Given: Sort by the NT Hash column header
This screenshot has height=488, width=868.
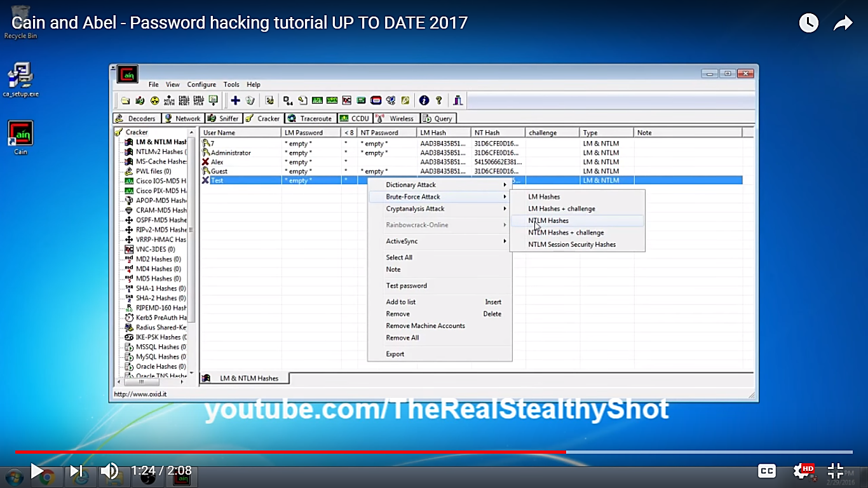Looking at the screenshot, I should tap(499, 133).
